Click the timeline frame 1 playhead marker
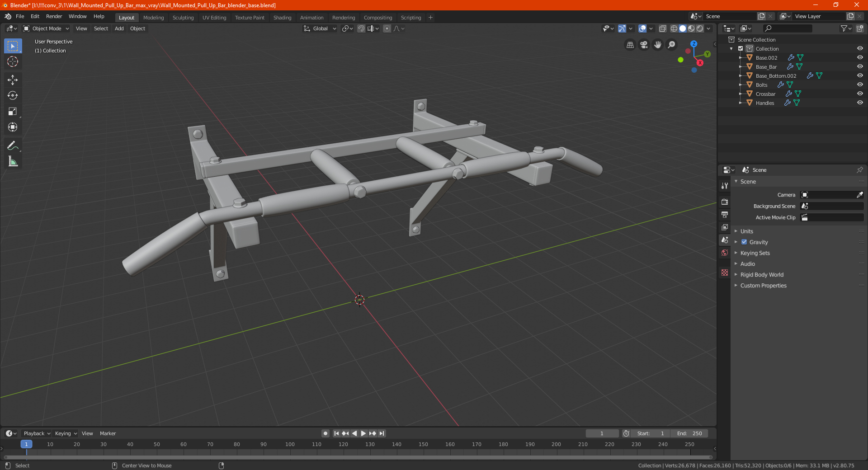 pyautogui.click(x=26, y=444)
